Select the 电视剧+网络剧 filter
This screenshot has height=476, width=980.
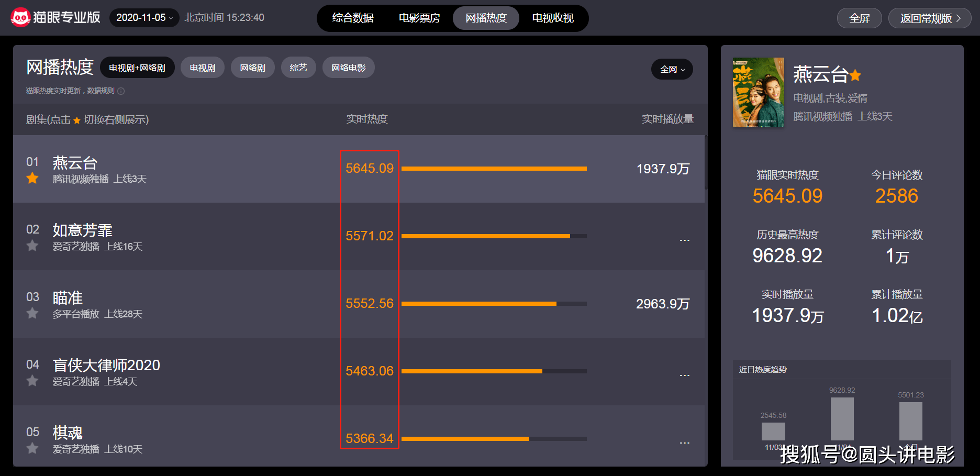click(137, 68)
